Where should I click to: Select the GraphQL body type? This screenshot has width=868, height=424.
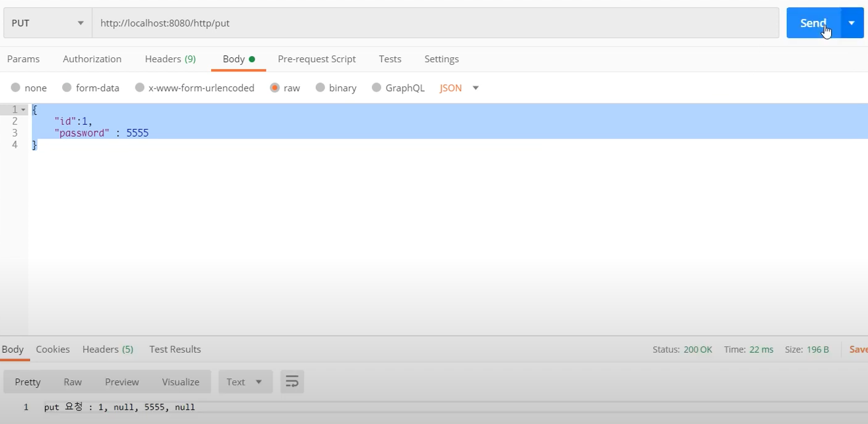pos(398,88)
